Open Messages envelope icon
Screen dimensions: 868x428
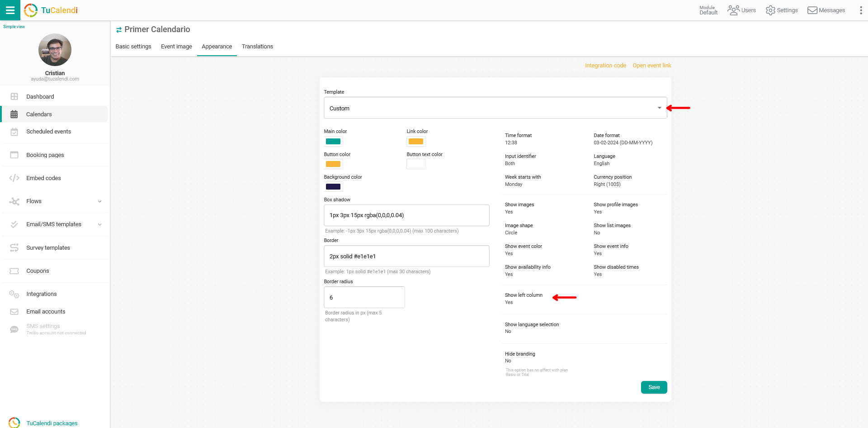pyautogui.click(x=812, y=10)
